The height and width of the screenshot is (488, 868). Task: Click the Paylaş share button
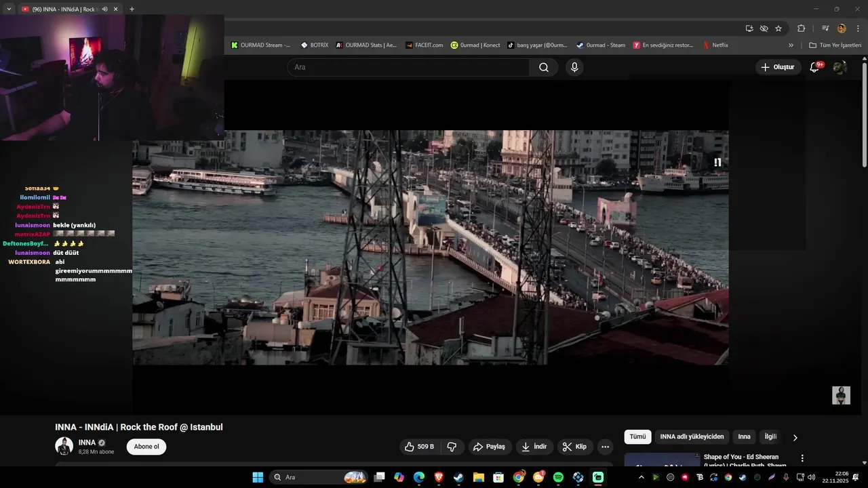[x=489, y=447]
